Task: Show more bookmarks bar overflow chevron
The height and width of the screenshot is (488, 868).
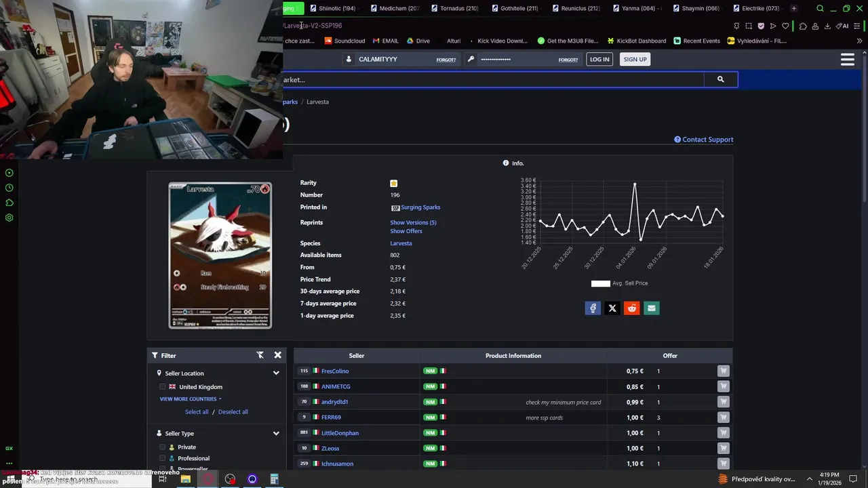Action: pyautogui.click(x=859, y=41)
